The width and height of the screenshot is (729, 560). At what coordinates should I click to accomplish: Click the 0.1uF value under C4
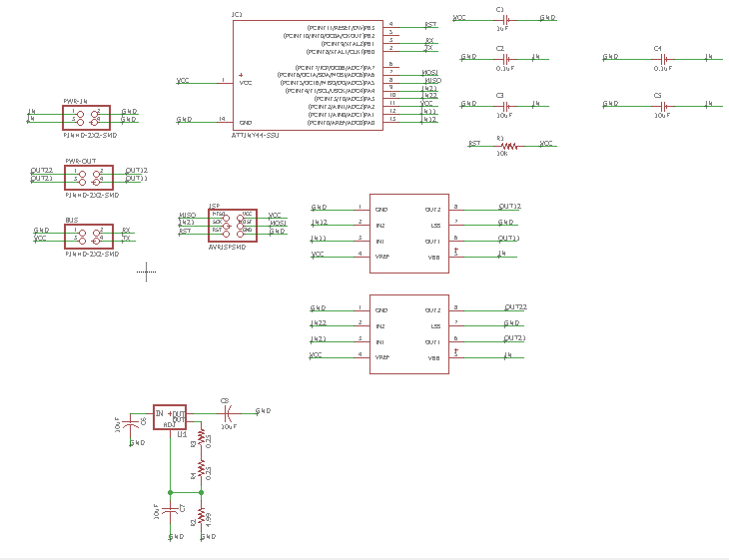(663, 68)
